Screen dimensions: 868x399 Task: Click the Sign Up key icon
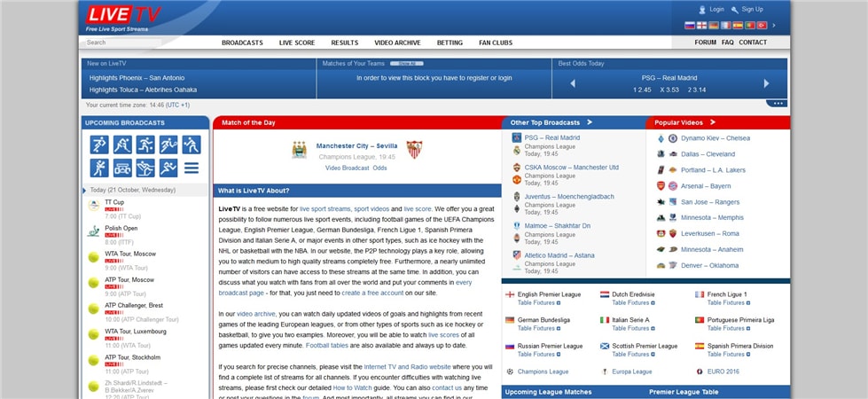tap(735, 10)
